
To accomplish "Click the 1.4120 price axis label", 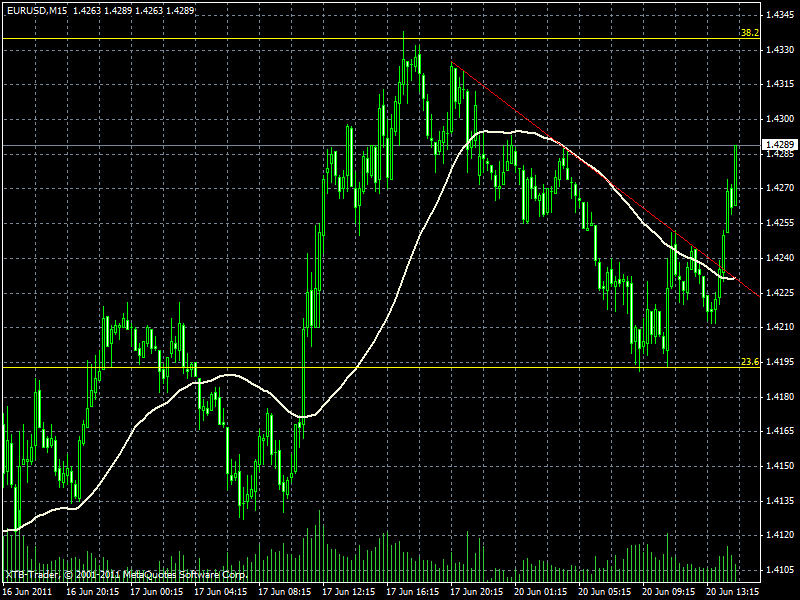I will pyautogui.click(x=780, y=535).
